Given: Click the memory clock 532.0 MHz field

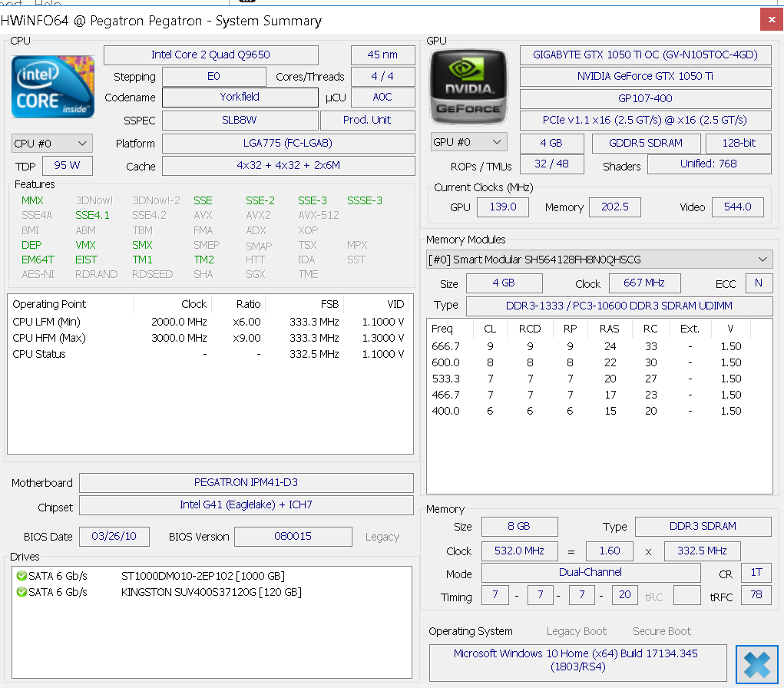Looking at the screenshot, I should (x=519, y=551).
